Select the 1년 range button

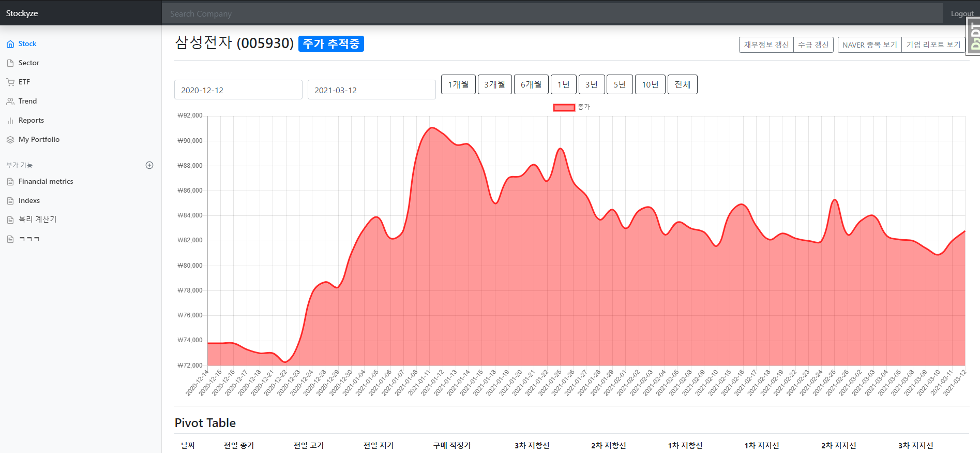point(564,84)
